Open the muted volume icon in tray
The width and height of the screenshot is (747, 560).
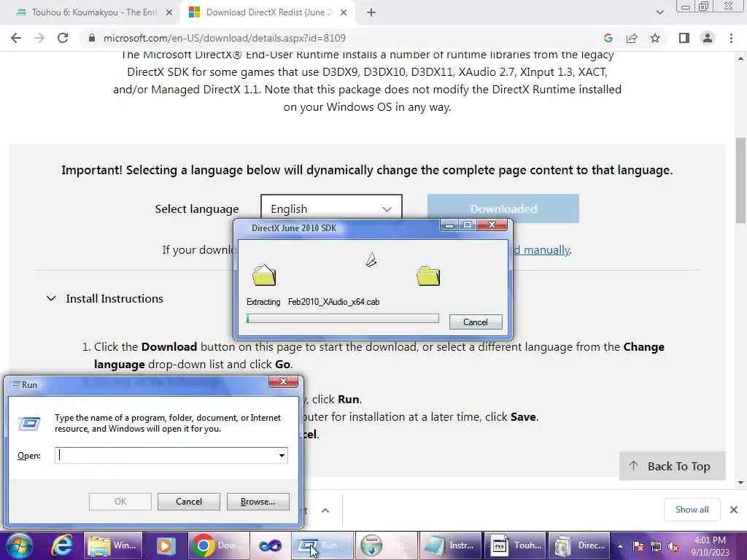[x=673, y=546]
